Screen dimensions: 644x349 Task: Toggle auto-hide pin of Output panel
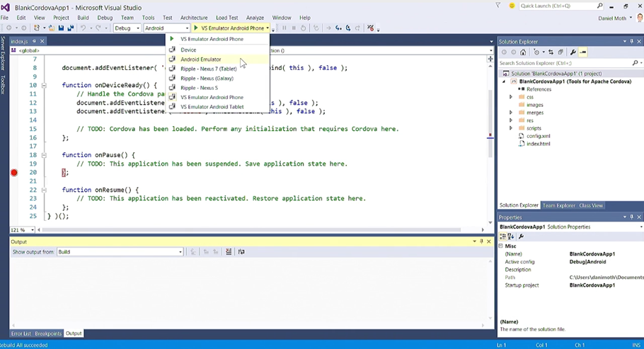click(481, 241)
